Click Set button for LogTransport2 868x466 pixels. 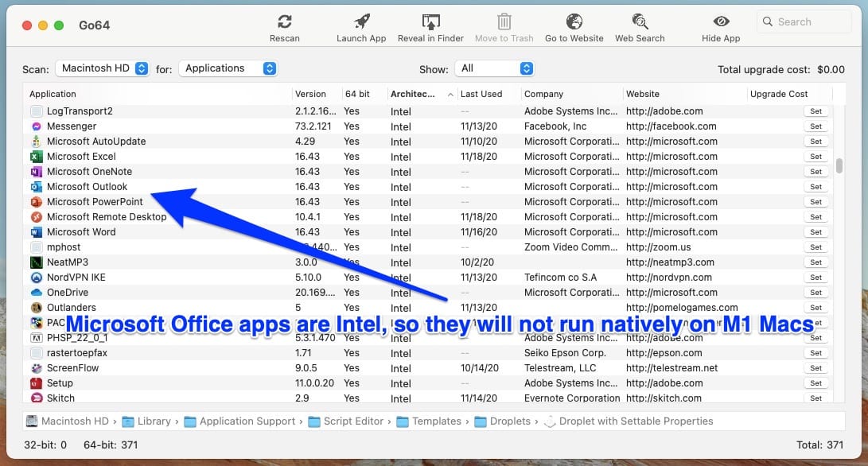816,111
